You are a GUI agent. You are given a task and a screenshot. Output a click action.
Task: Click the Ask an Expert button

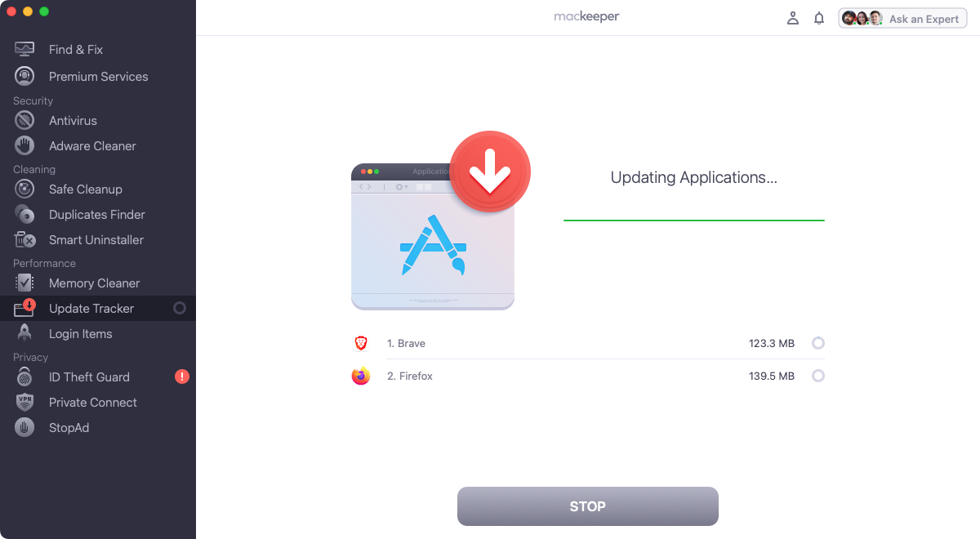click(902, 19)
